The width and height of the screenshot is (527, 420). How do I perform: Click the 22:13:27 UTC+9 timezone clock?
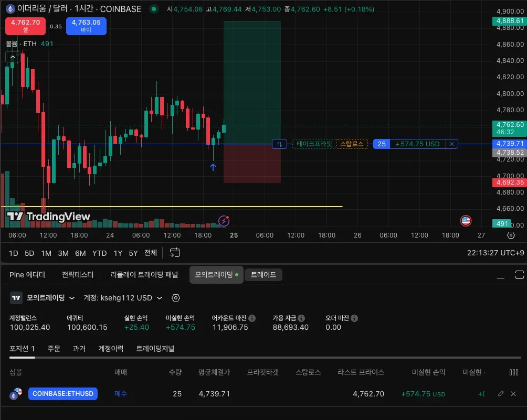click(495, 253)
